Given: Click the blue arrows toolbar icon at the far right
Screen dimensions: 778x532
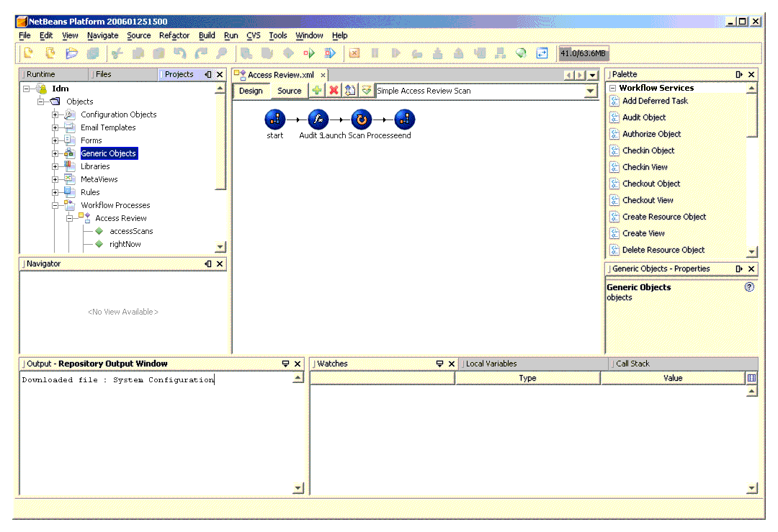Looking at the screenshot, I should coord(542,53).
